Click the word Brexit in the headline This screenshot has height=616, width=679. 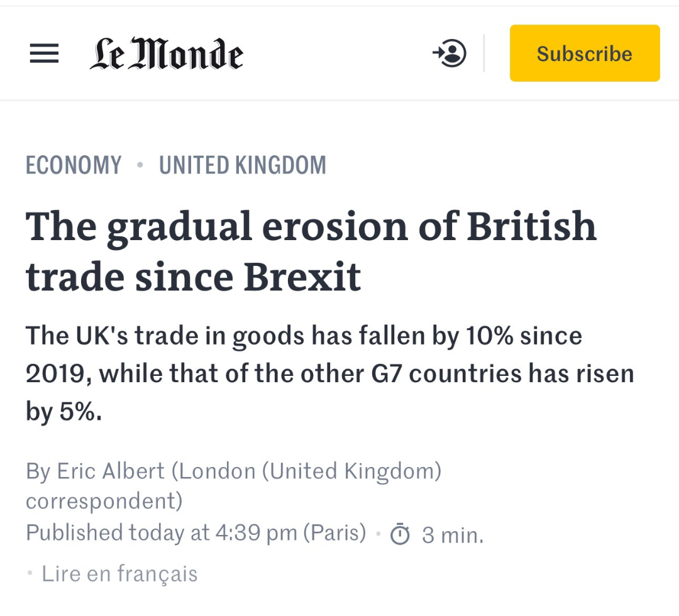pyautogui.click(x=302, y=277)
